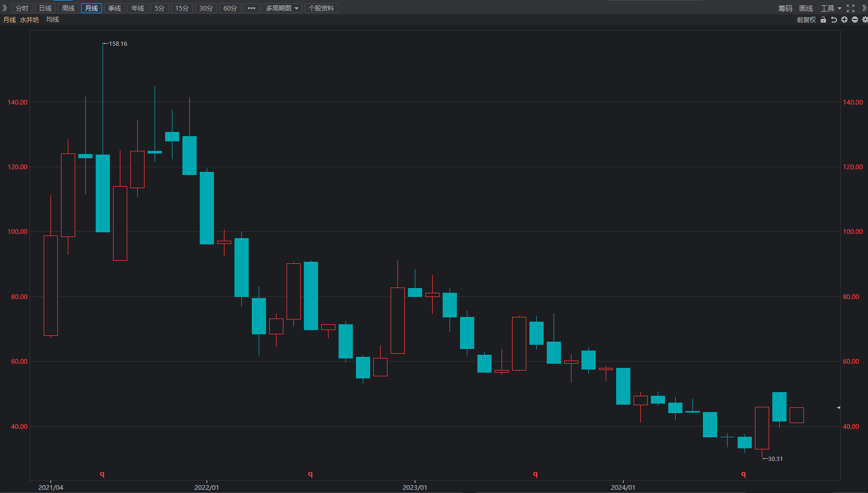Click the top-left double-chevron icon
868x493 pixels.
click(5, 8)
